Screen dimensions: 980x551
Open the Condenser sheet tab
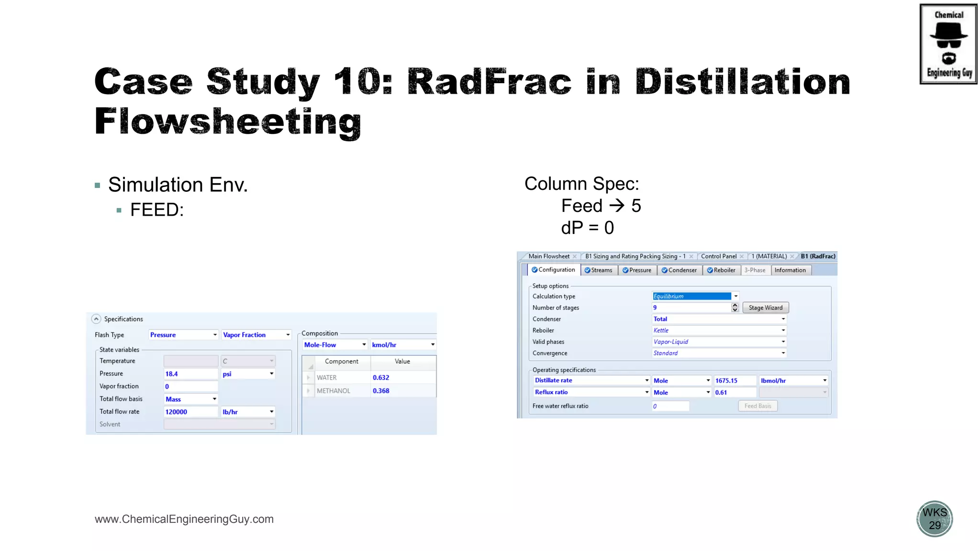point(679,270)
